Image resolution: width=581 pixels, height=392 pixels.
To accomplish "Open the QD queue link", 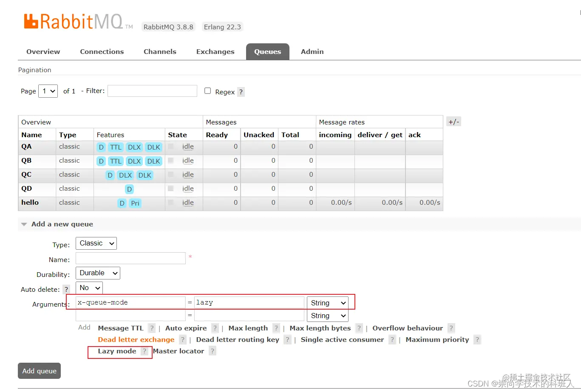I will coord(26,189).
